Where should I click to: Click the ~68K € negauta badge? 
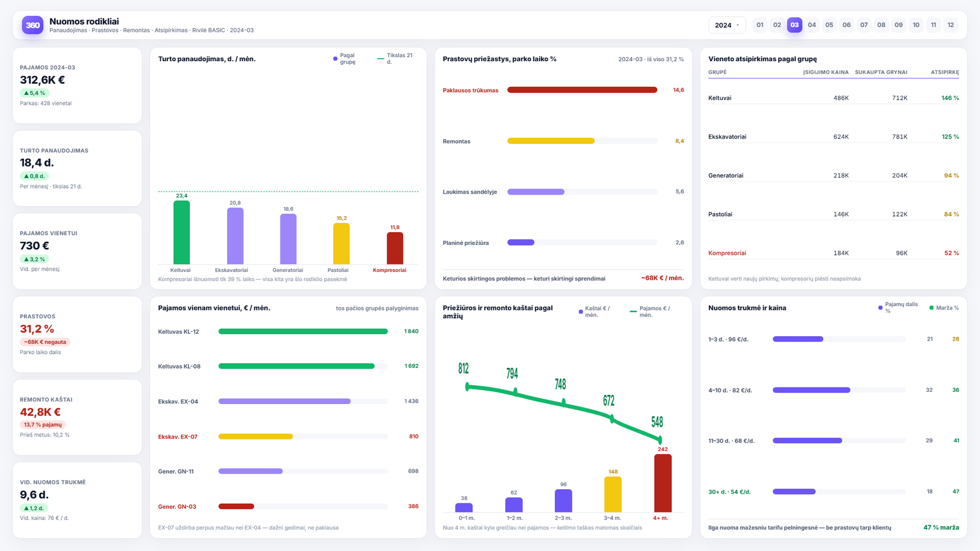click(45, 342)
